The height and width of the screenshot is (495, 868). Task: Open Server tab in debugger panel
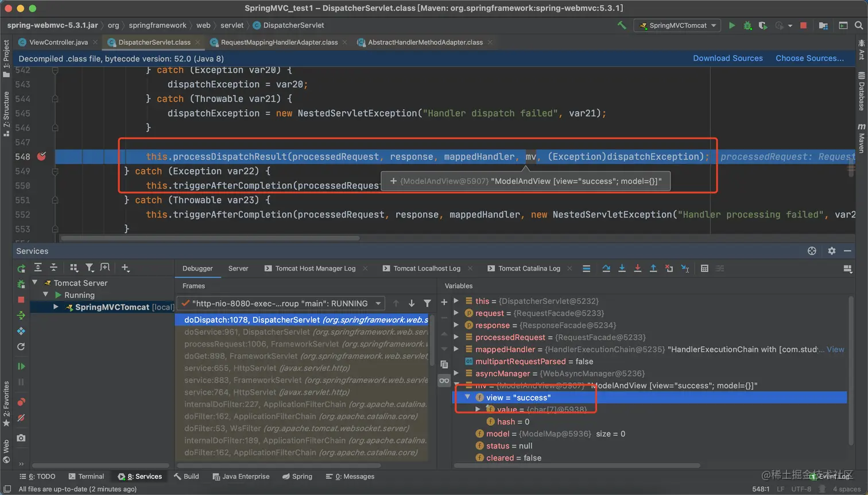pyautogui.click(x=238, y=268)
